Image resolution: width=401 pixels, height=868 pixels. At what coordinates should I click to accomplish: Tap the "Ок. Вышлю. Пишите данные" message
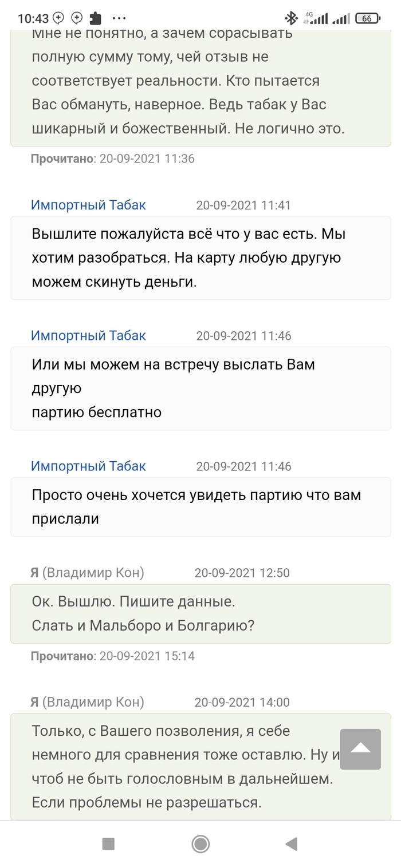coord(200,613)
